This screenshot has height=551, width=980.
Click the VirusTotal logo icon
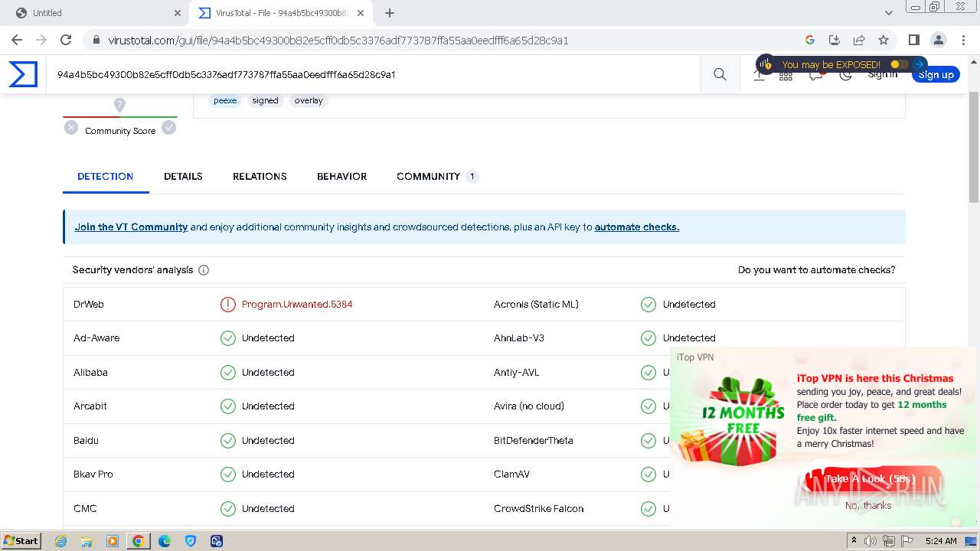pyautogui.click(x=23, y=74)
